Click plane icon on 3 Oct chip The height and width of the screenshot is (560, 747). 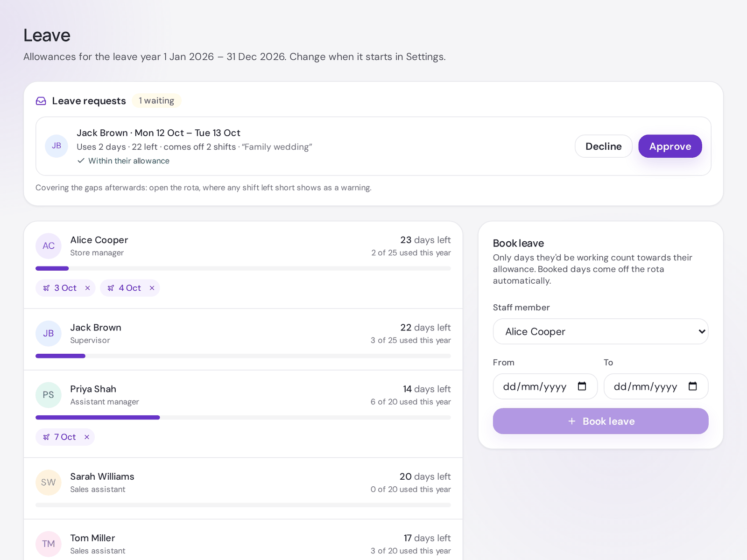46,288
